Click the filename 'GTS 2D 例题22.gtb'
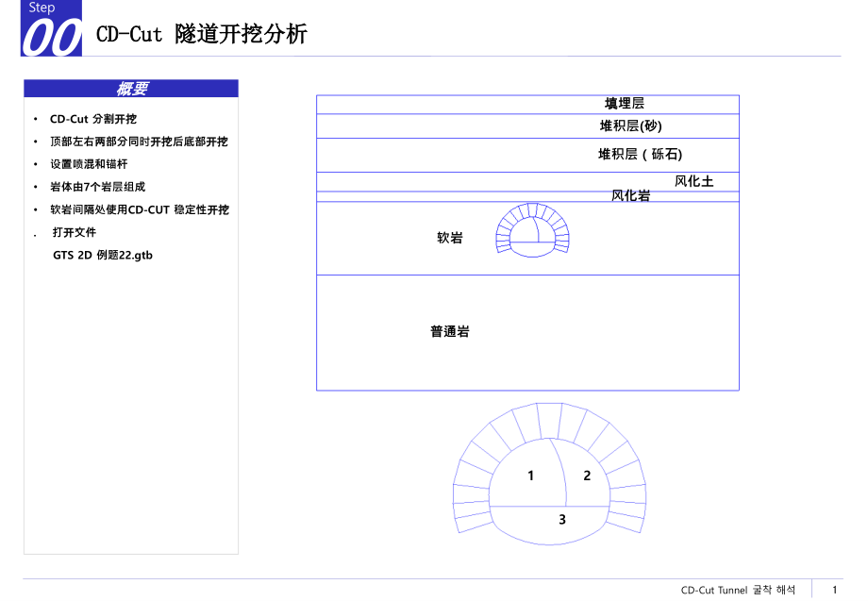The image size is (868, 601). click(103, 255)
